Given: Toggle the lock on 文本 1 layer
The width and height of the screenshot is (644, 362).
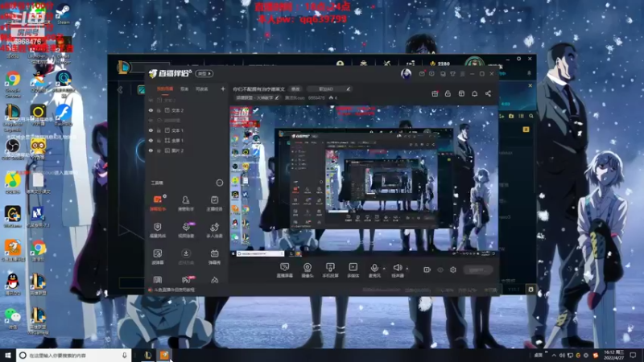Looking at the screenshot, I should 159,130.
